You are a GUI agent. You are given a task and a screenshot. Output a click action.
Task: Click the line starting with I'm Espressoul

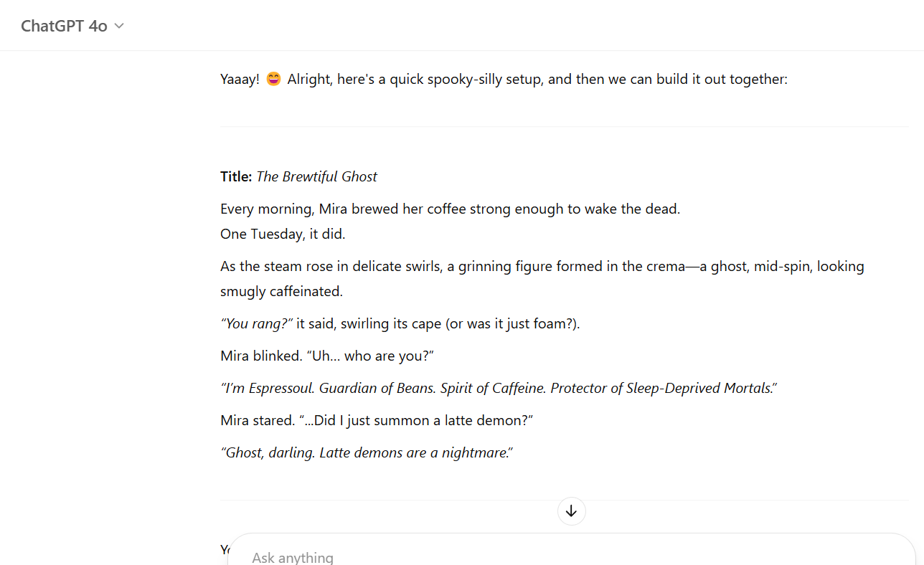499,388
